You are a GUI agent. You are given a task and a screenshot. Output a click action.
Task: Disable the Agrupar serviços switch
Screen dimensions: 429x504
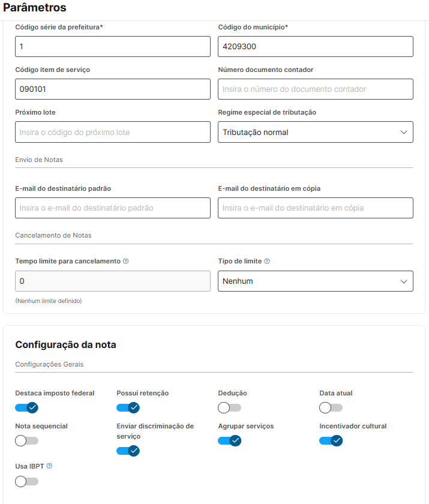pyautogui.click(x=229, y=441)
